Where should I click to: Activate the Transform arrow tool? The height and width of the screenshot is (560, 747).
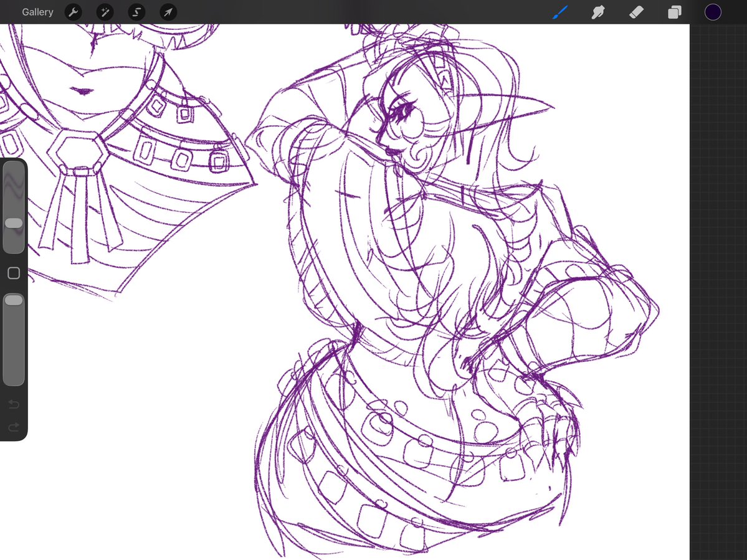click(x=168, y=12)
